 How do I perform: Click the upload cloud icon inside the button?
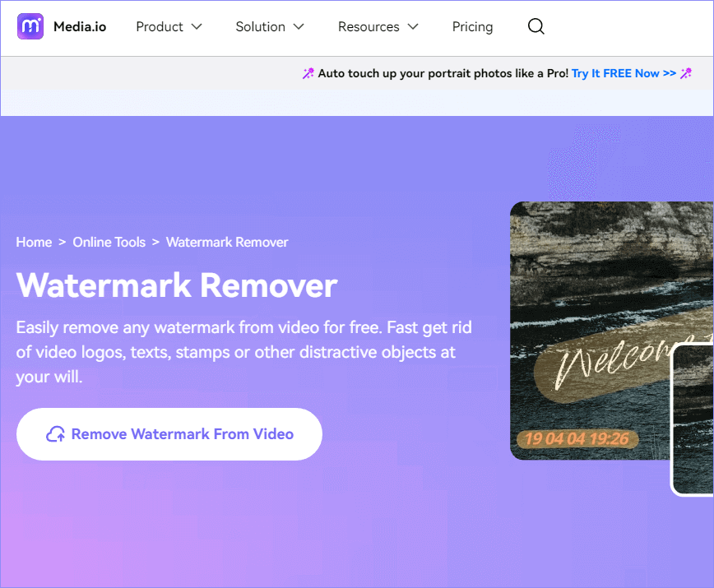(x=56, y=433)
